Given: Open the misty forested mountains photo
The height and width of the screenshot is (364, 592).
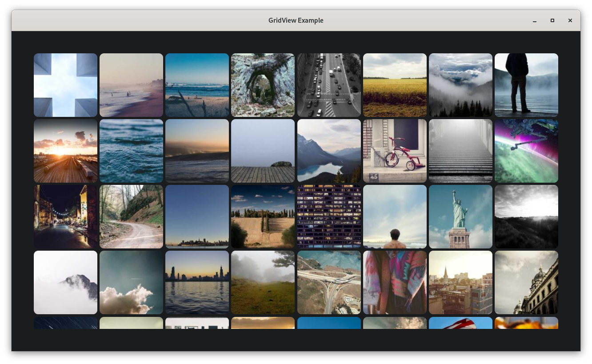Looking at the screenshot, I should tap(460, 85).
